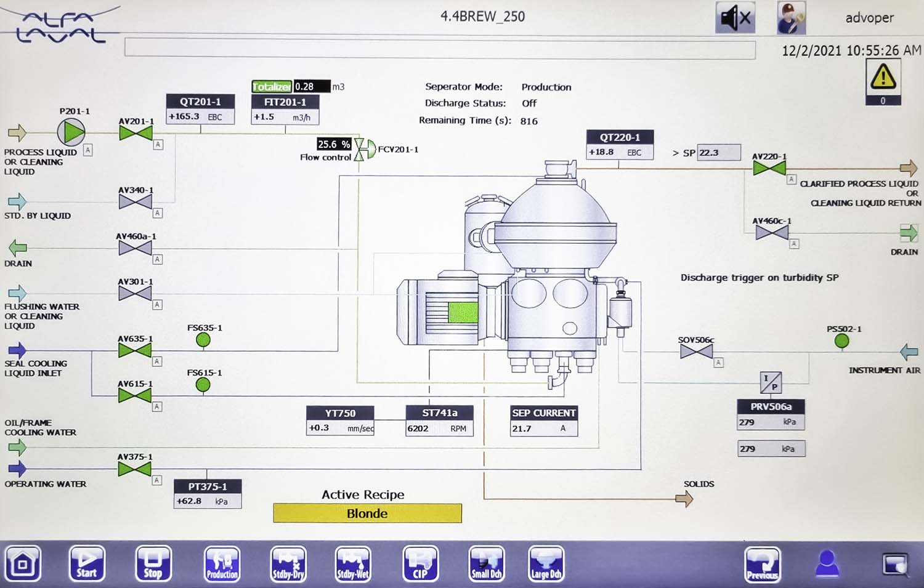924x588 pixels.
Task: Toggle valve AV201-1
Action: [x=136, y=133]
